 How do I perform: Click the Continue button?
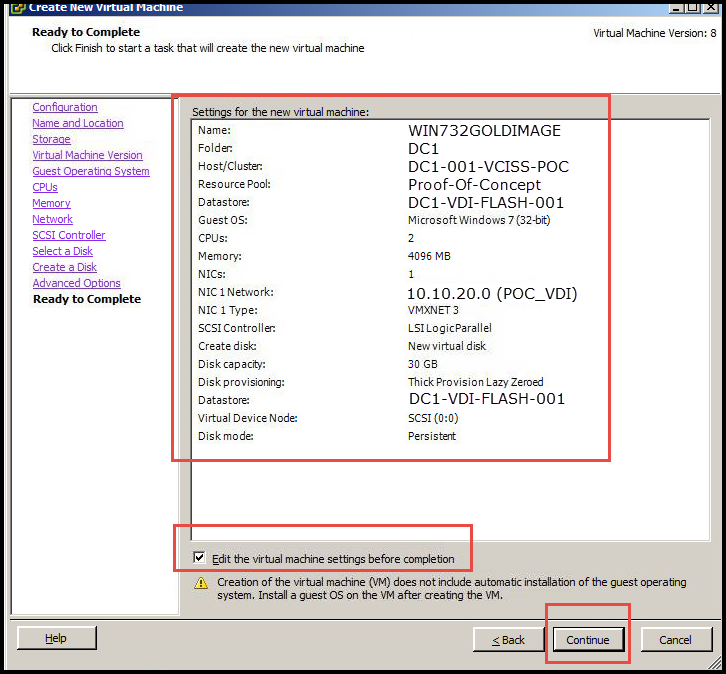588,640
